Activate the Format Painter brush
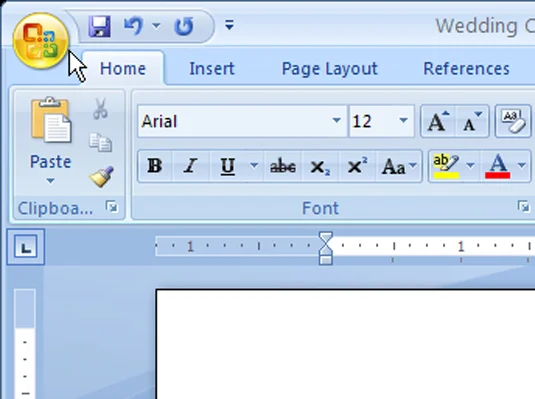Screen dimensions: 535x399 [101, 176]
